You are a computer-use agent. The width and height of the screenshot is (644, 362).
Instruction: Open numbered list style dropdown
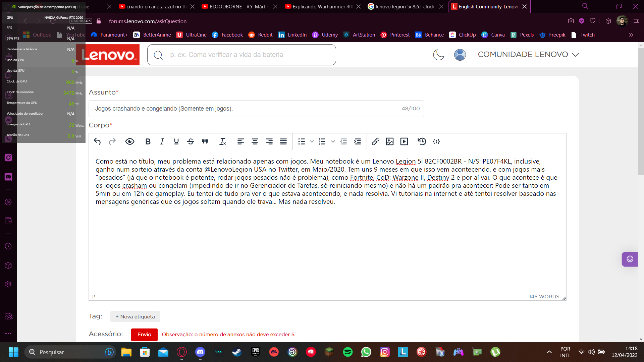333,141
